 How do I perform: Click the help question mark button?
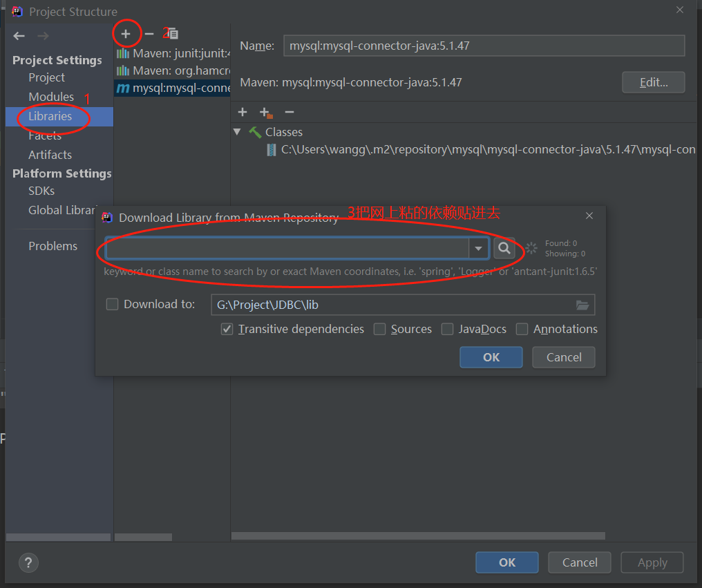(28, 562)
